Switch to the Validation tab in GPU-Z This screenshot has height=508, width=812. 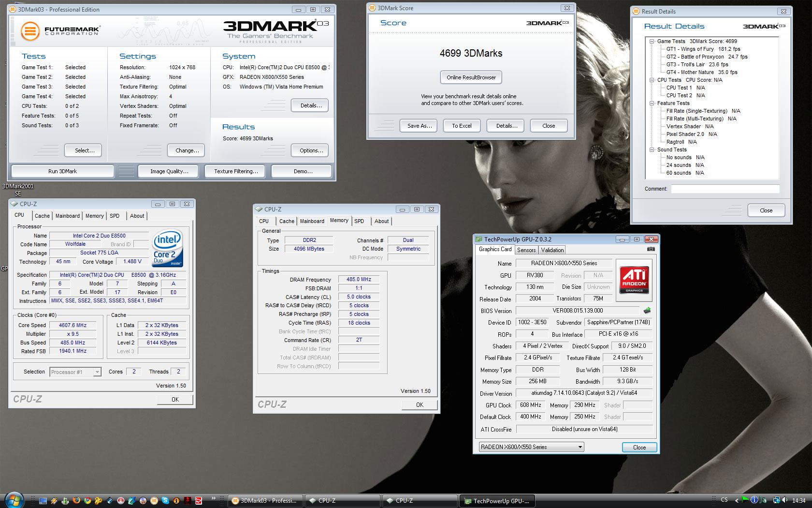(x=552, y=250)
